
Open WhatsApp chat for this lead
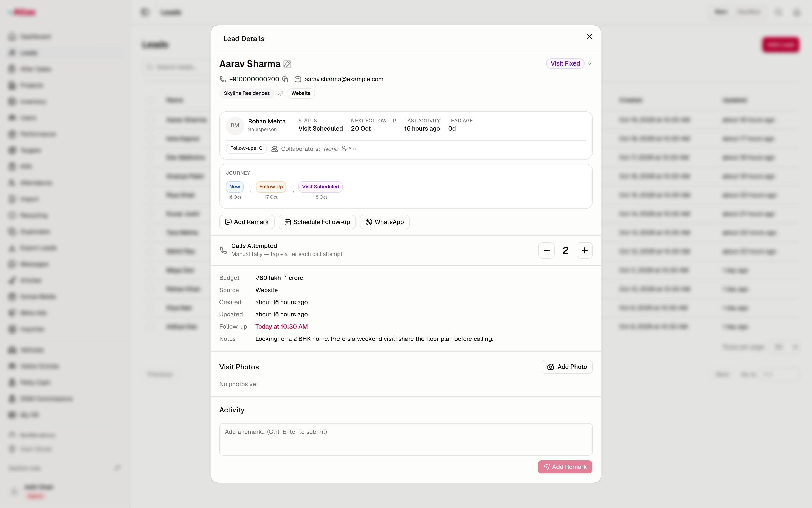(x=384, y=222)
